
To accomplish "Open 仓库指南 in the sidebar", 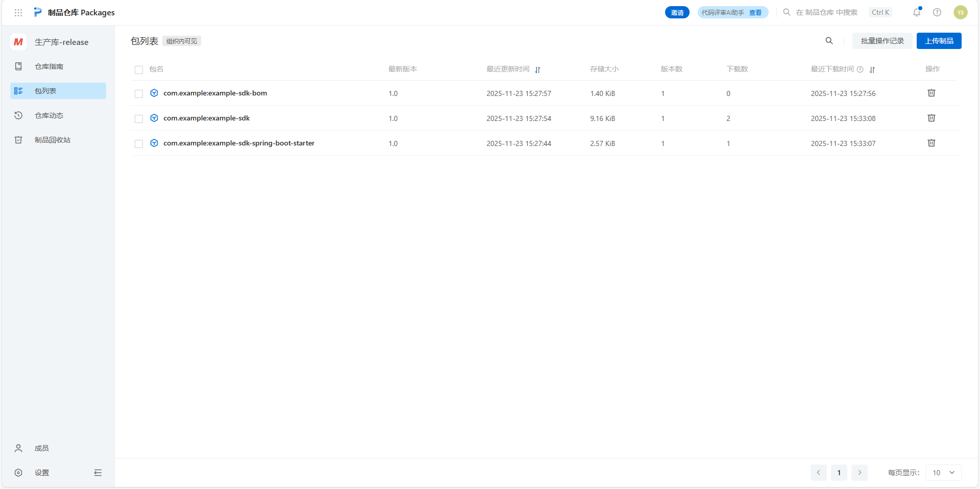I will coord(58,66).
